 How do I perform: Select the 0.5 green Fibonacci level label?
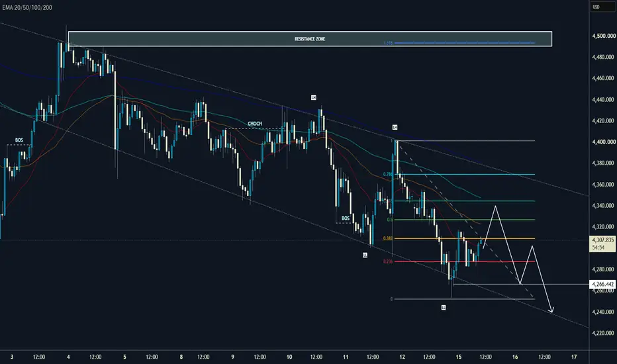389,220
